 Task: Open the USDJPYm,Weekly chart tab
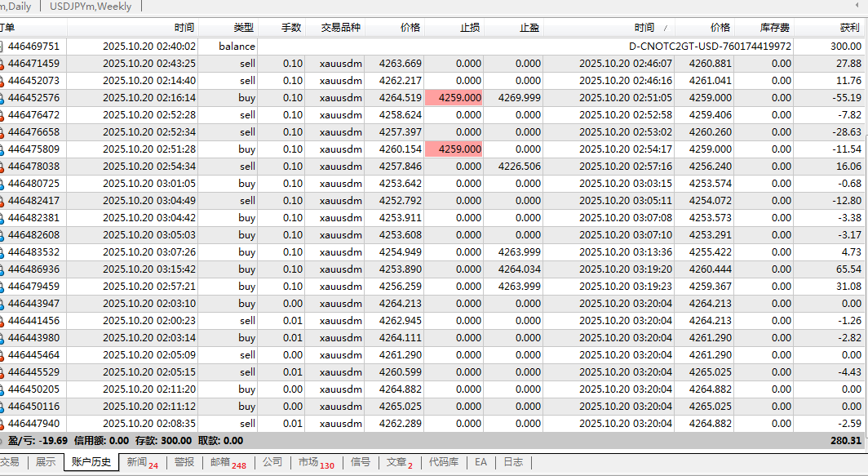click(91, 7)
